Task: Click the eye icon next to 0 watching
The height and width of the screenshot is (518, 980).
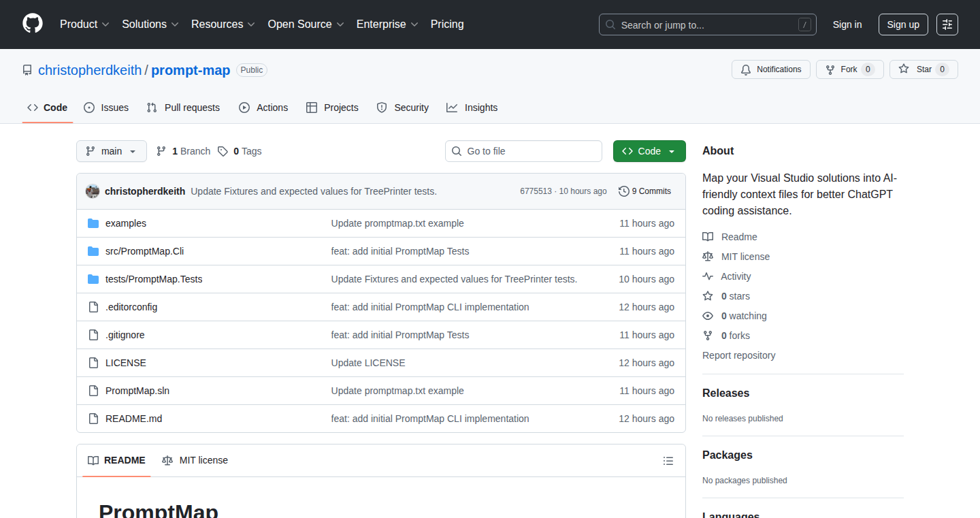Action: [708, 316]
